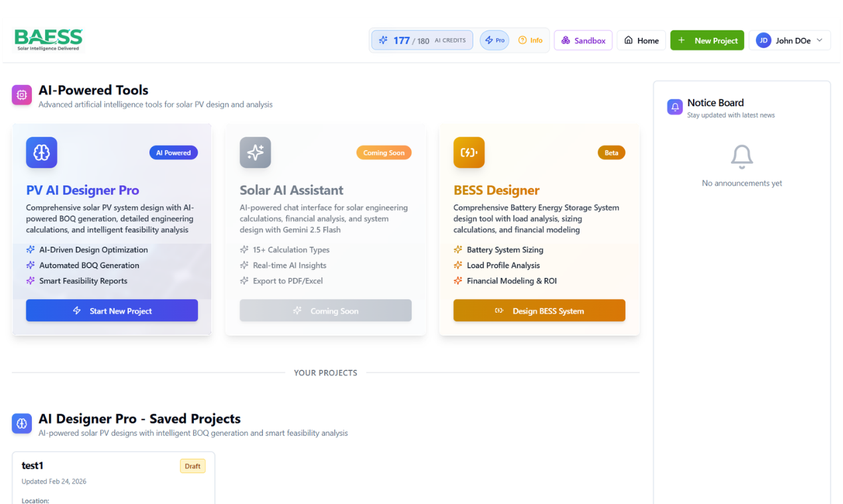Click the plus icon in New Project
The width and height of the screenshot is (843, 504).
coord(681,40)
